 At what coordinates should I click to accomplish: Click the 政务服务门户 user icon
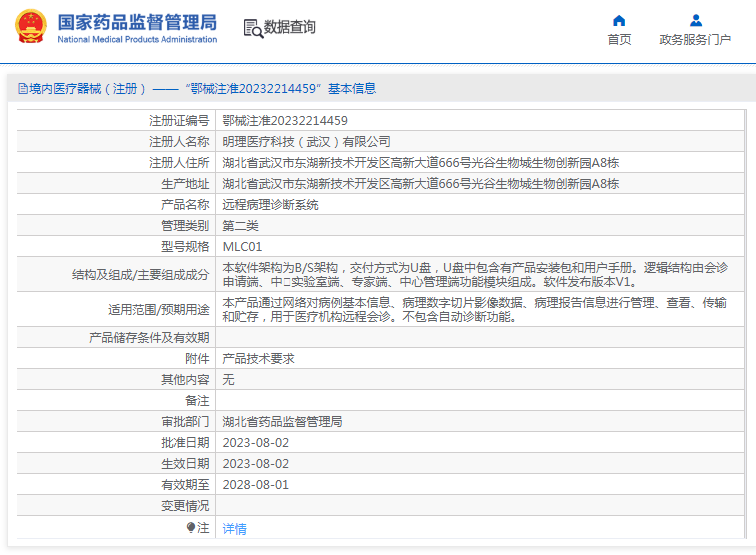[x=696, y=21]
